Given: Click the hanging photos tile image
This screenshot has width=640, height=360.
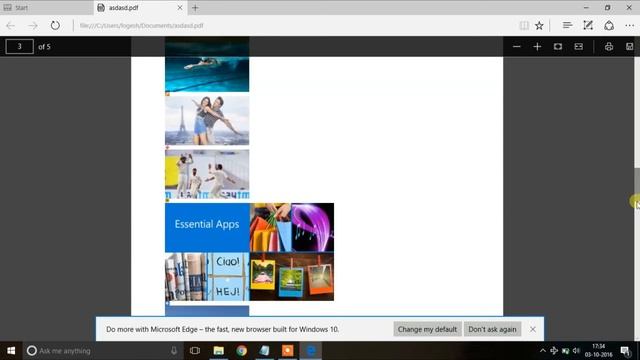Looking at the screenshot, I should 292,277.
